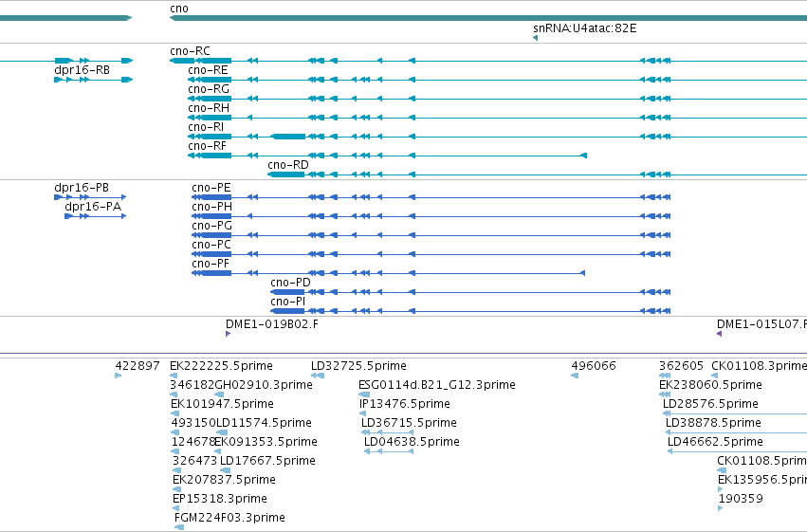This screenshot has height=532, width=807.
Task: Select 190359 EST label
Action: click(741, 500)
